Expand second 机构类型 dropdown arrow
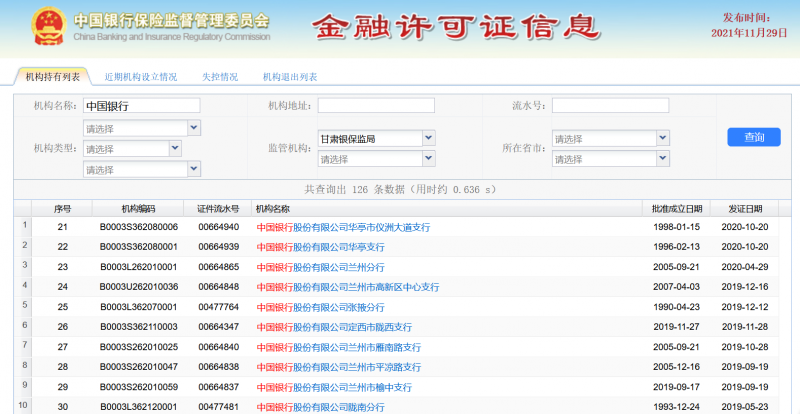 [175, 148]
